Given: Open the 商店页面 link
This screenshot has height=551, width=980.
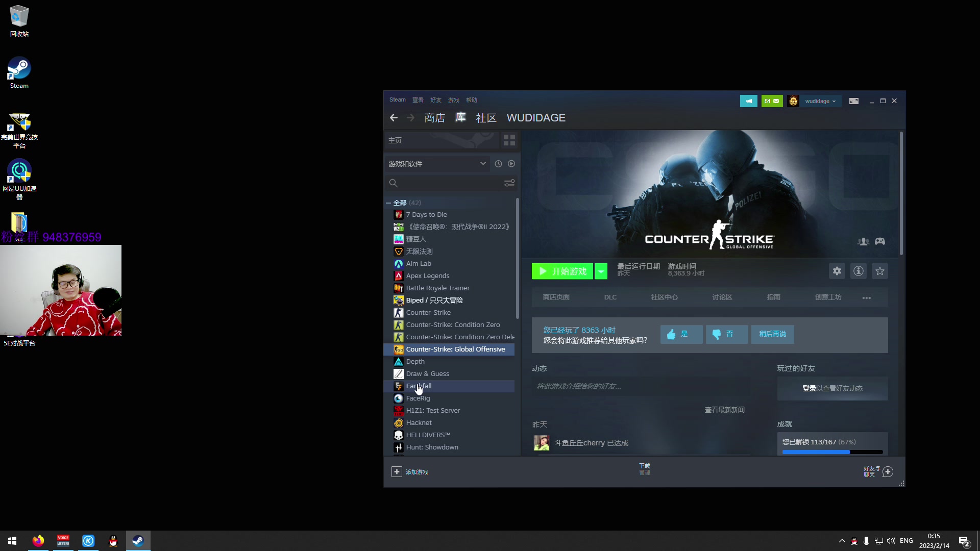Looking at the screenshot, I should [x=556, y=297].
